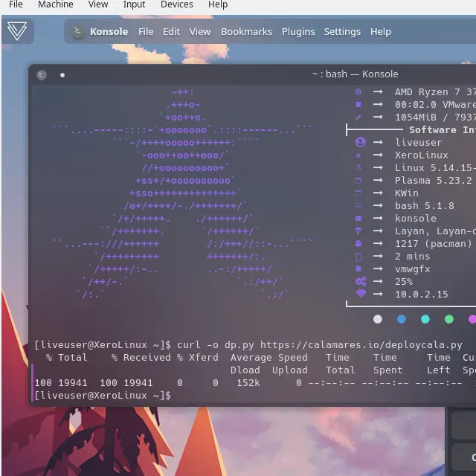Image resolution: width=476 pixels, height=476 pixels.
Task: Open the VirtualBox File menu
Action: 16,4
